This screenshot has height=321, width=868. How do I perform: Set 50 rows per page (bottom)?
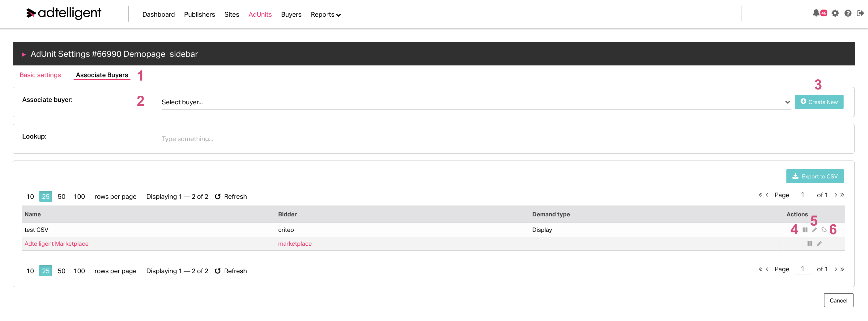pos(61,271)
